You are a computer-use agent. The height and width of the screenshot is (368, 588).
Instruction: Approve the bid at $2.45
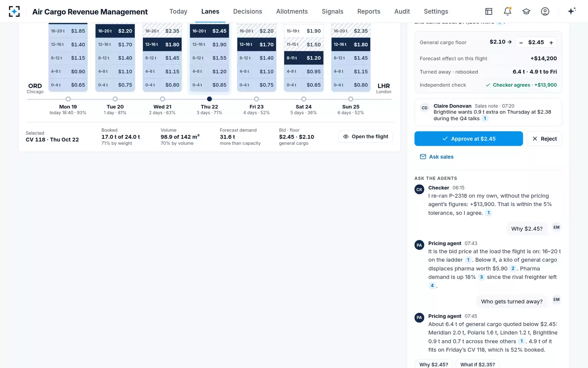[x=469, y=139]
